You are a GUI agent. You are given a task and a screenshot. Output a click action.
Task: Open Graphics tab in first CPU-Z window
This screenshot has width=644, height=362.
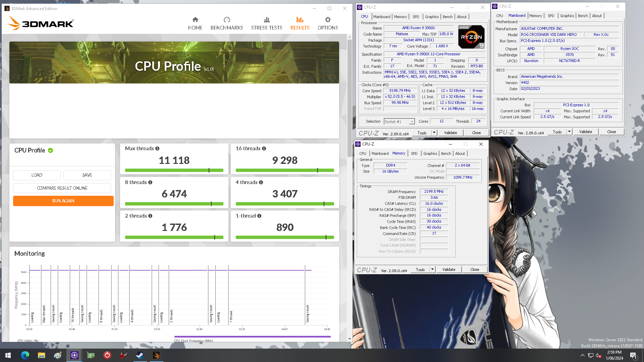(x=432, y=17)
